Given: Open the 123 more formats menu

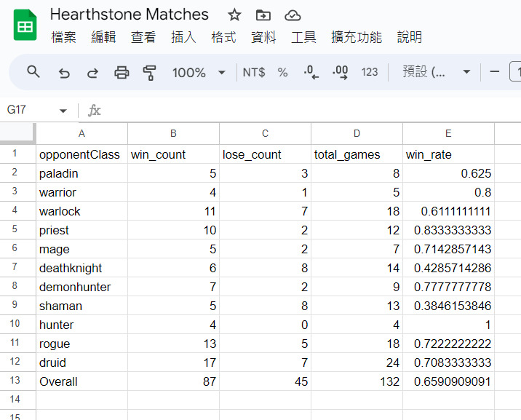Looking at the screenshot, I should (370, 72).
